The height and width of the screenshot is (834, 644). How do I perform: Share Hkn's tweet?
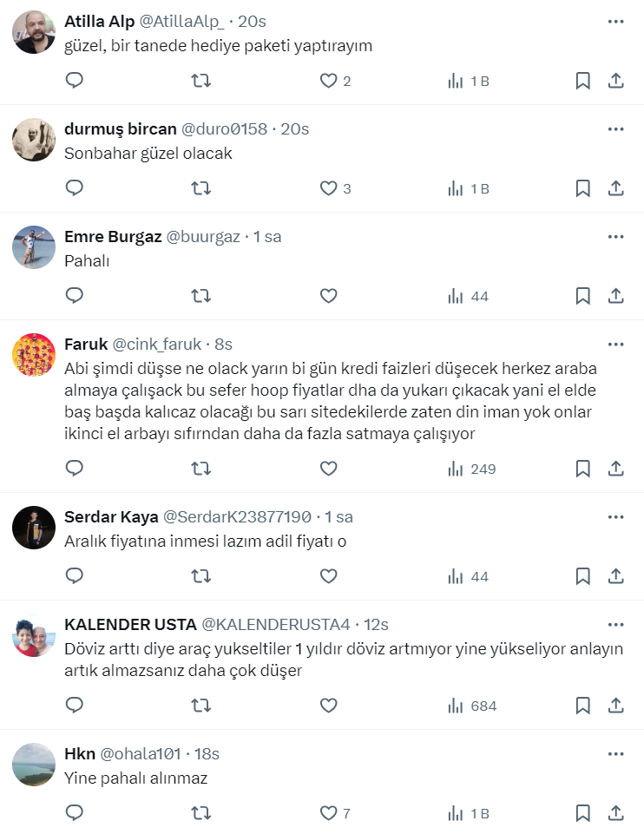(x=615, y=813)
